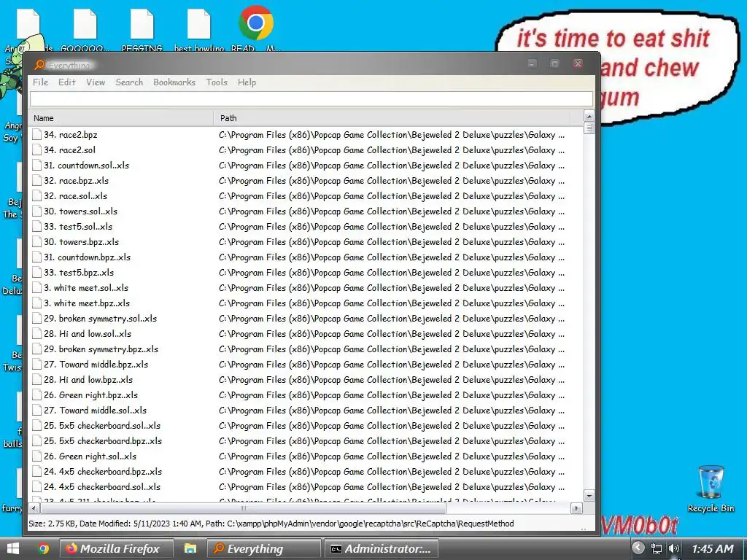Open the Help menu
The image size is (747, 560).
pyautogui.click(x=247, y=82)
